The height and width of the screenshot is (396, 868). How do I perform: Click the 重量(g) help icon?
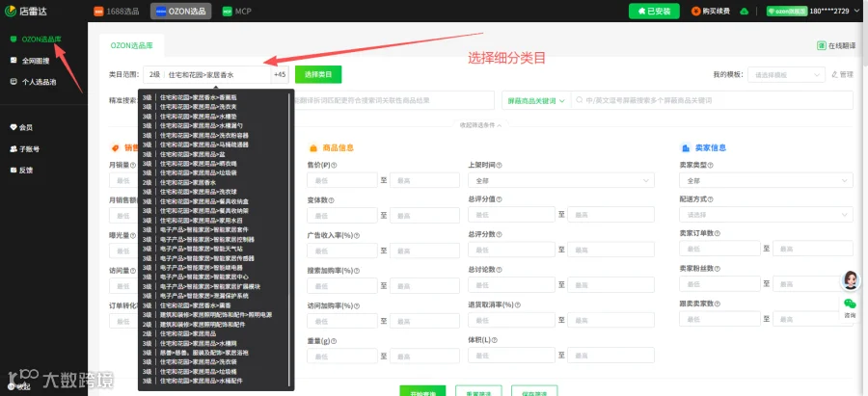coord(334,341)
